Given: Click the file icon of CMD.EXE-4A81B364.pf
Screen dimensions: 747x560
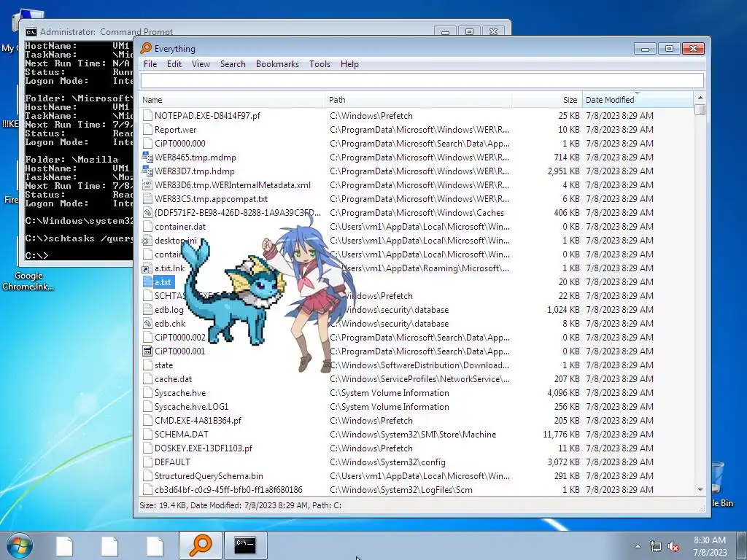Looking at the screenshot, I should coord(147,421).
